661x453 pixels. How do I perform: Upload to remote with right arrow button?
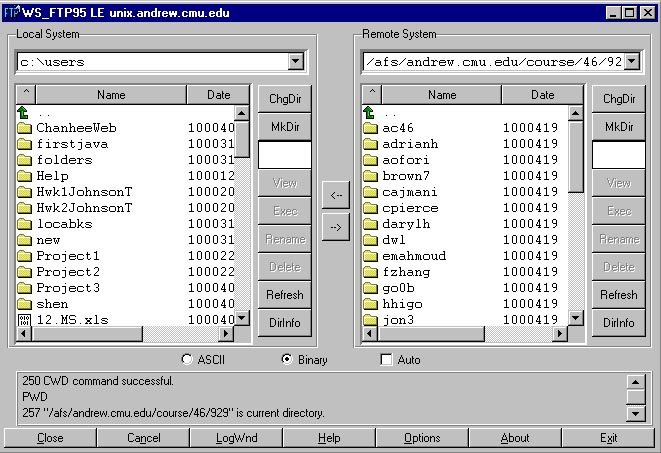[336, 227]
